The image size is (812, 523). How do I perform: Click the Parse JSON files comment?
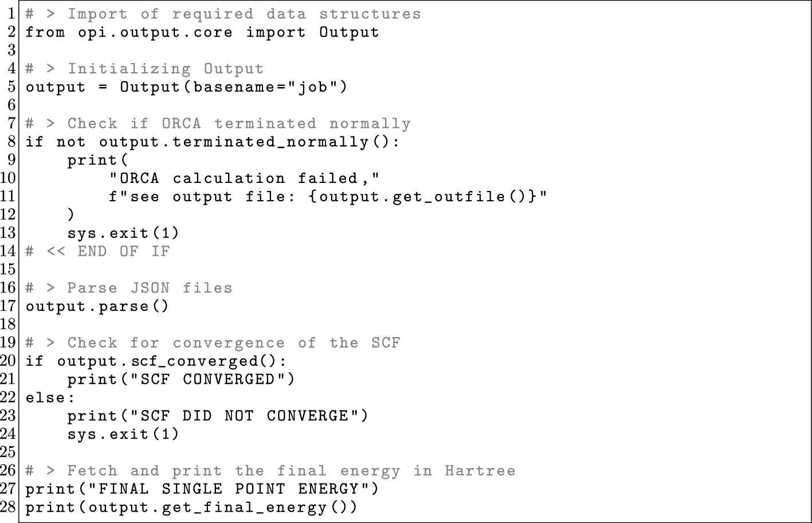point(129,288)
